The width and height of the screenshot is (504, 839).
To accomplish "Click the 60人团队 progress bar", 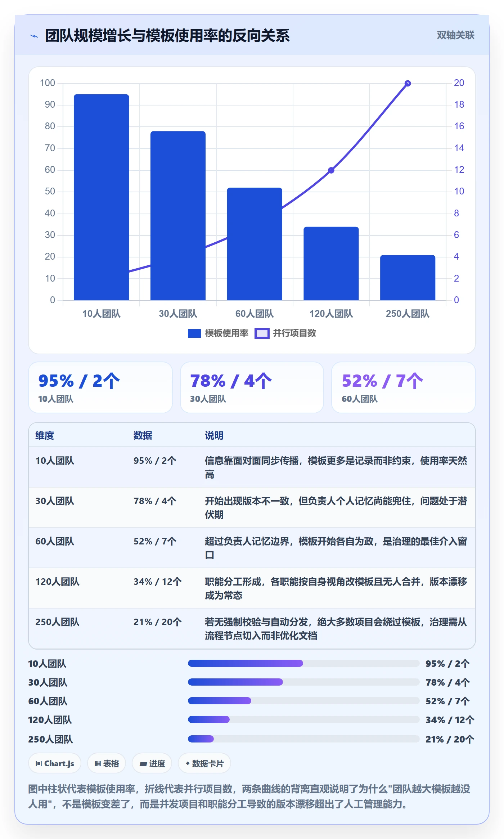I will click(304, 701).
